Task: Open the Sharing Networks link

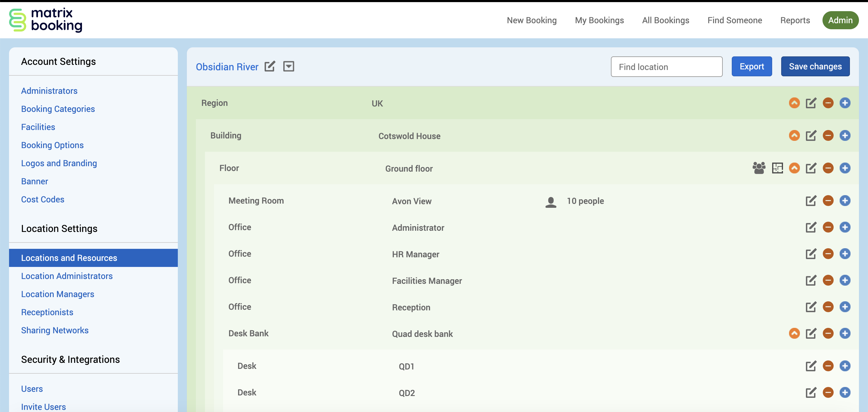Action: coord(55,330)
